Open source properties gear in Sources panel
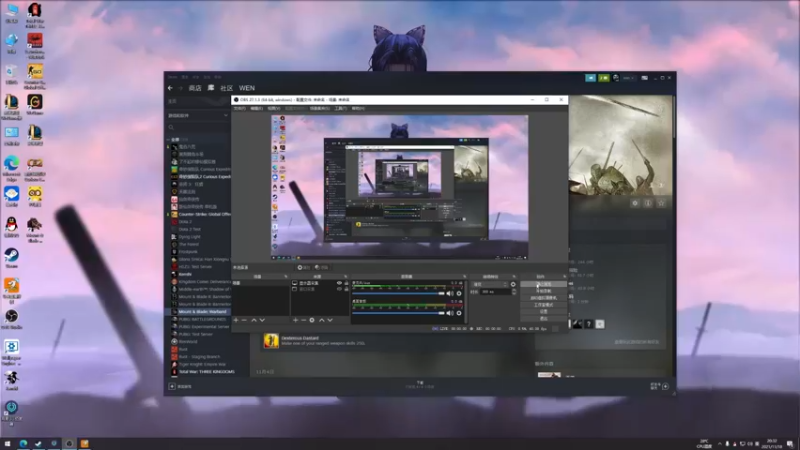Screen dimensions: 800x450 (x=312, y=320)
